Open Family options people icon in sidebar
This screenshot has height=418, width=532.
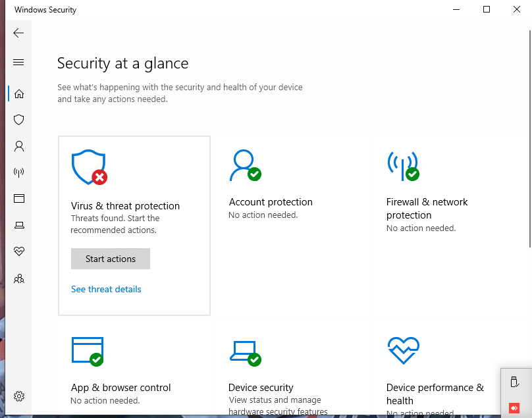(x=19, y=278)
